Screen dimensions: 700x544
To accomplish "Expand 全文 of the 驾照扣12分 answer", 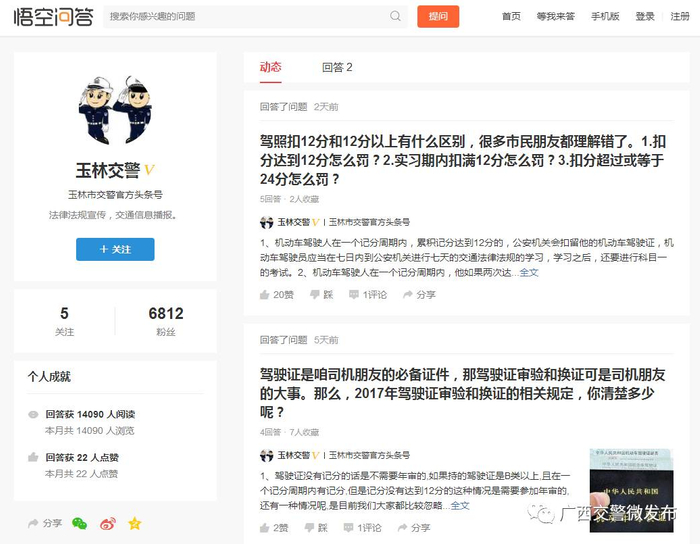I will click(529, 272).
